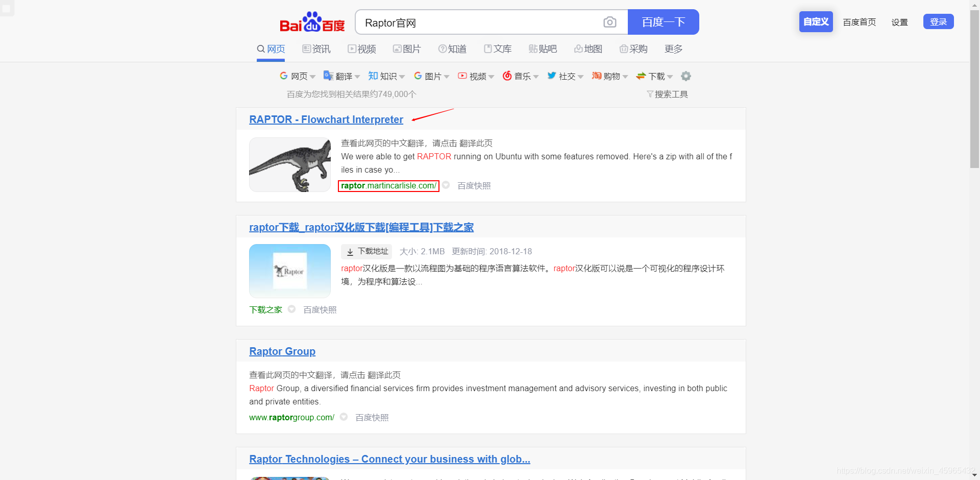Select the 社交 social media icon
The image size is (980, 480).
(552, 76)
